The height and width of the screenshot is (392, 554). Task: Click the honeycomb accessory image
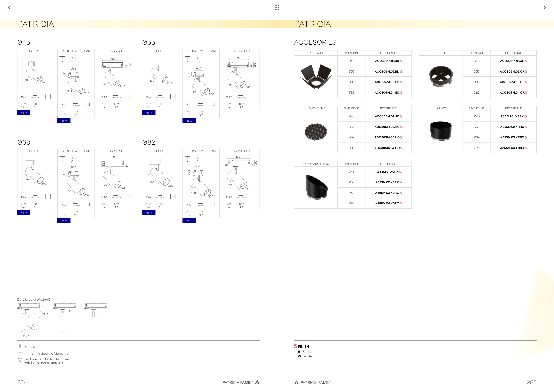316,132
